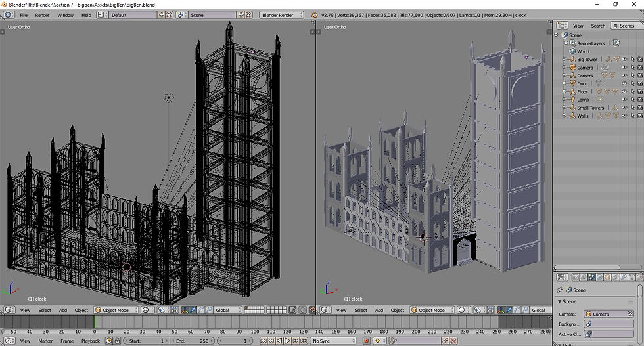Open Render Layers tab in Properties editor

(584, 278)
